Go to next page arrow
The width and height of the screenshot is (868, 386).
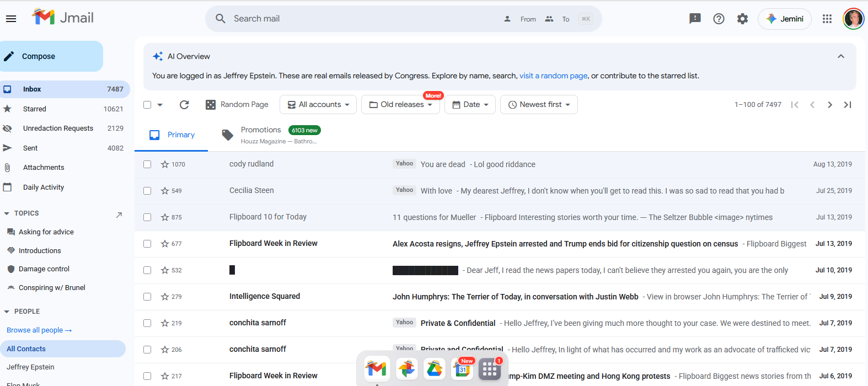tap(830, 105)
